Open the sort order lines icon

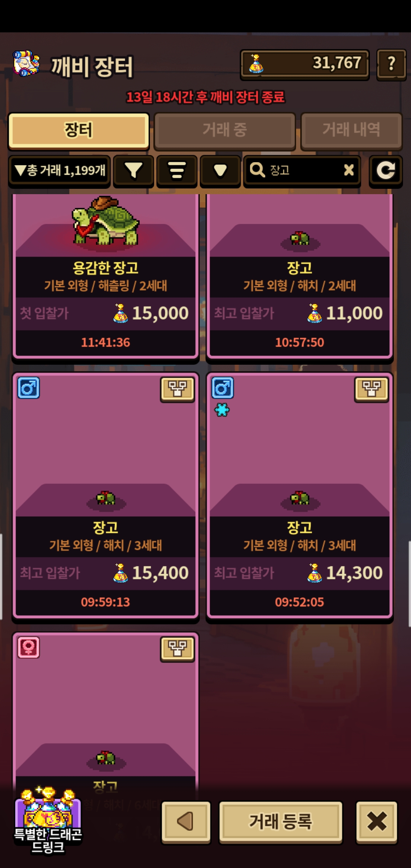177,171
